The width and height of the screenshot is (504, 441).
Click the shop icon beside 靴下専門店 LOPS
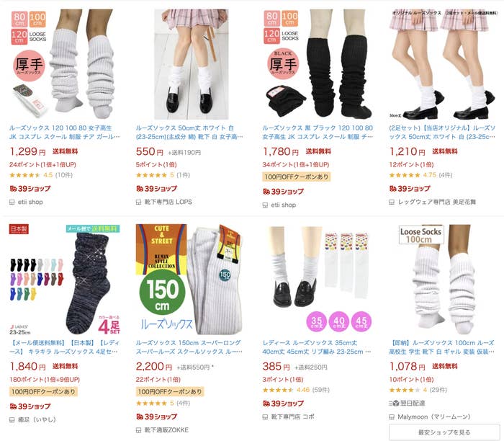[x=138, y=202]
